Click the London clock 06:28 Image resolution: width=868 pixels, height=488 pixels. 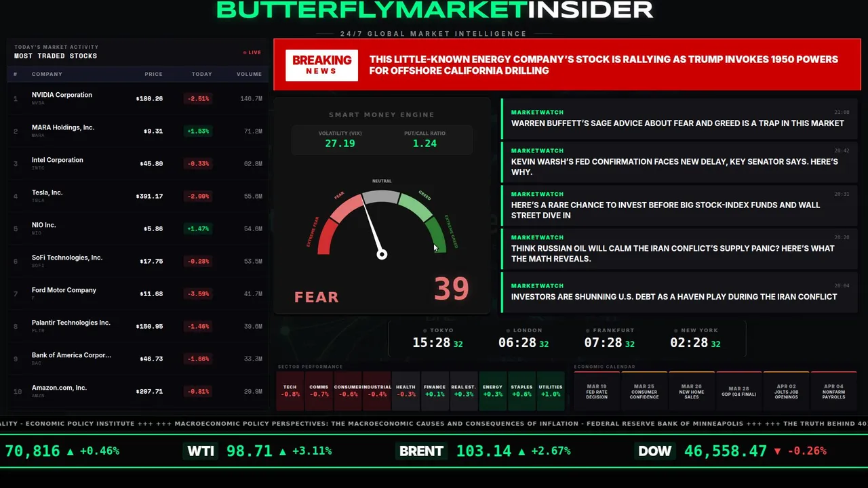point(517,343)
